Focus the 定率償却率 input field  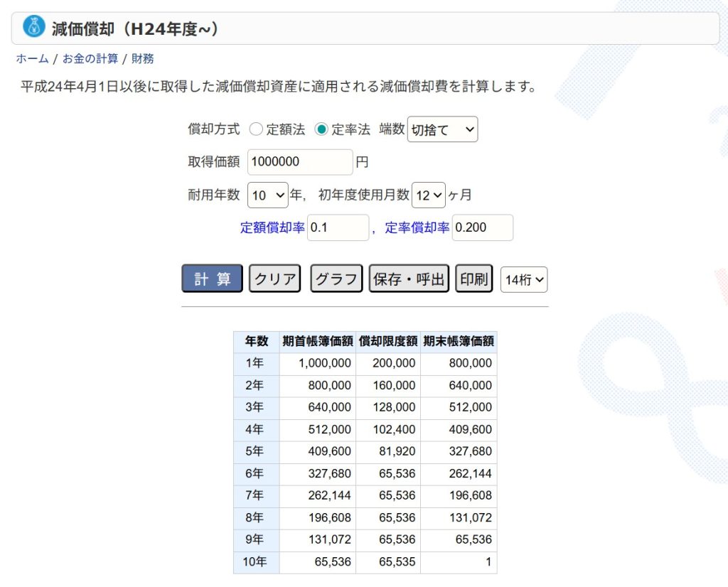tap(482, 228)
